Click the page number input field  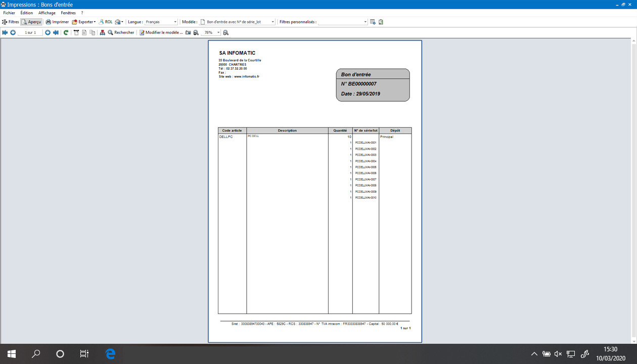[30, 32]
